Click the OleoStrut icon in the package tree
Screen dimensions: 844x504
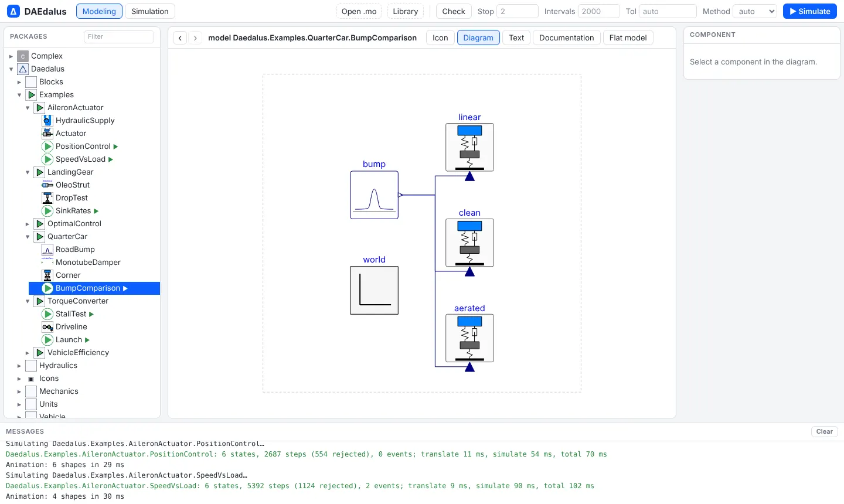point(47,185)
